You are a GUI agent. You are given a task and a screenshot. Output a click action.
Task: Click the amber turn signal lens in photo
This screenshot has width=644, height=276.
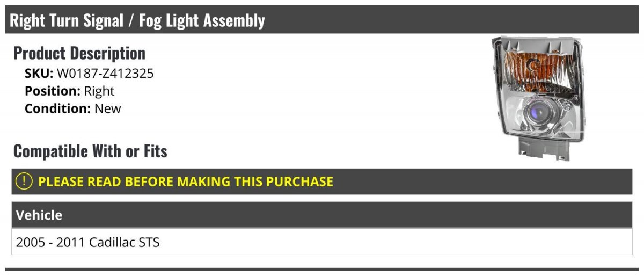pyautogui.click(x=530, y=69)
